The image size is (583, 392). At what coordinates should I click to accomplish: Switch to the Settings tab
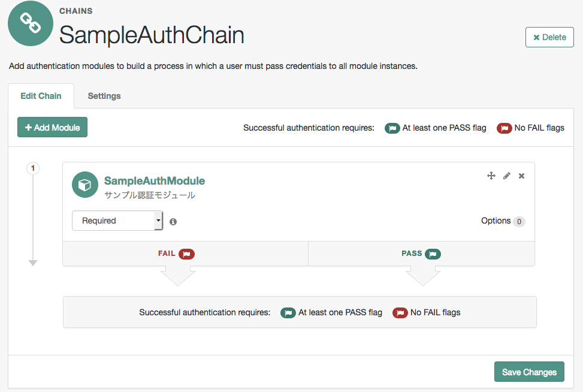[104, 96]
